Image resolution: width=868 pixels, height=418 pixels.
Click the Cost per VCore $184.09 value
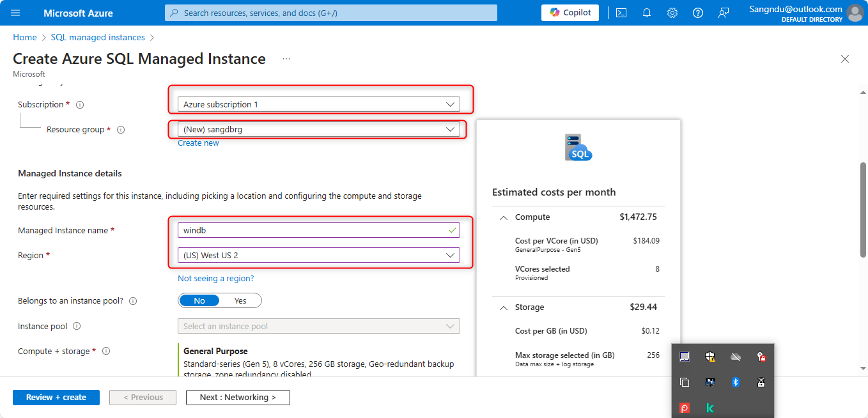point(646,241)
